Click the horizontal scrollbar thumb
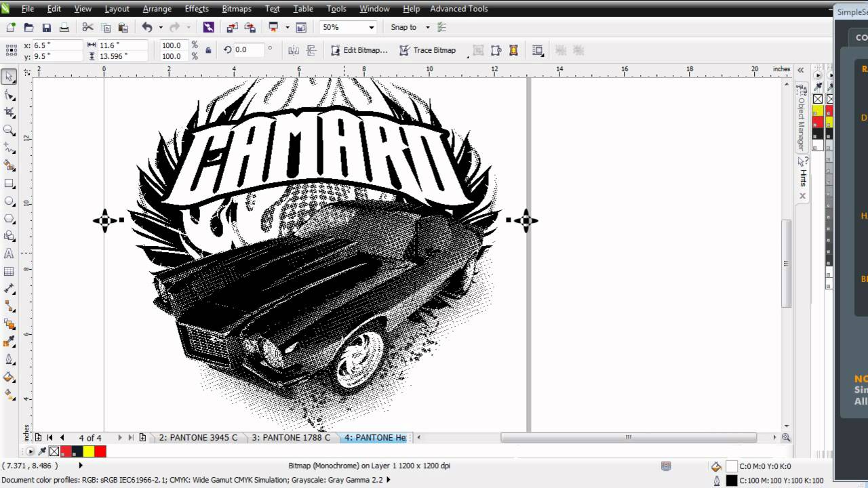Screen dimensions: 868x488 [x=629, y=438]
